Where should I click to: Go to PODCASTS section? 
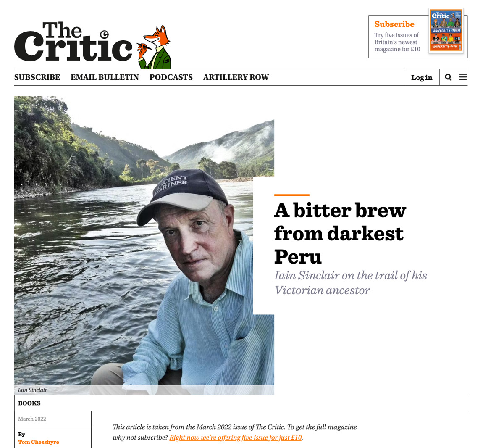pos(171,77)
